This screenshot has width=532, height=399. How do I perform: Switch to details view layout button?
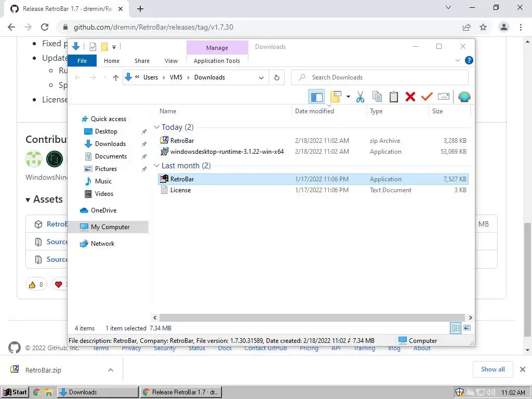[x=456, y=328]
